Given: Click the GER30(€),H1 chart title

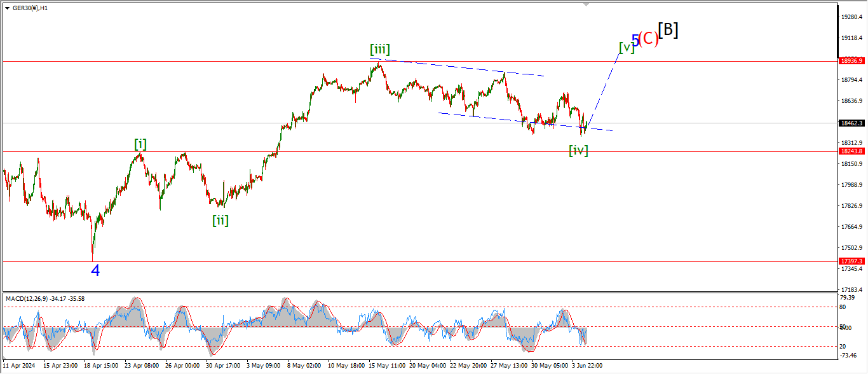Looking at the screenshot, I should tap(30, 8).
